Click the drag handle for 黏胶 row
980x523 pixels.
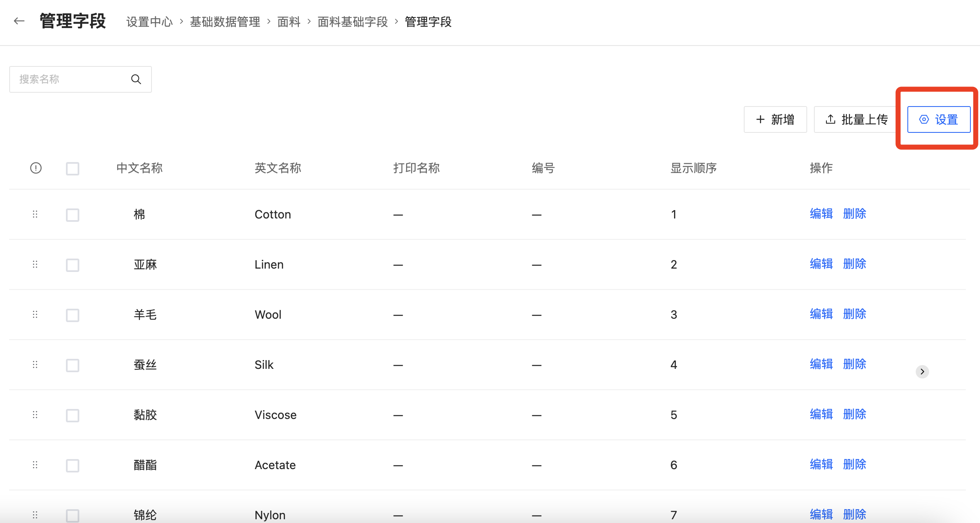[35, 415]
